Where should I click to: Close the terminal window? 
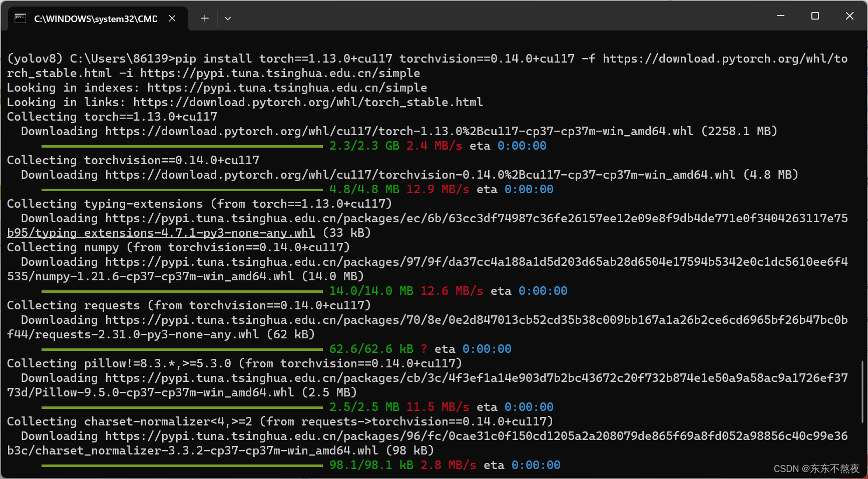[849, 16]
